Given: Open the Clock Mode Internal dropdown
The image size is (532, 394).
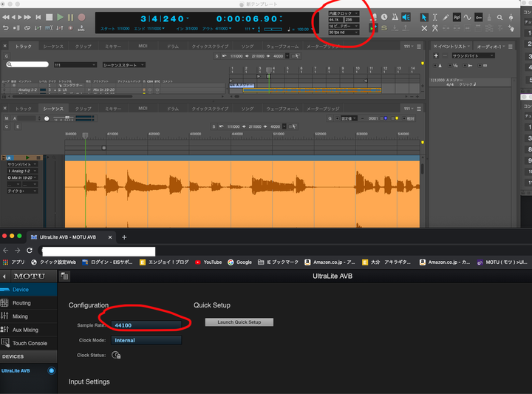Looking at the screenshot, I should click(x=146, y=340).
